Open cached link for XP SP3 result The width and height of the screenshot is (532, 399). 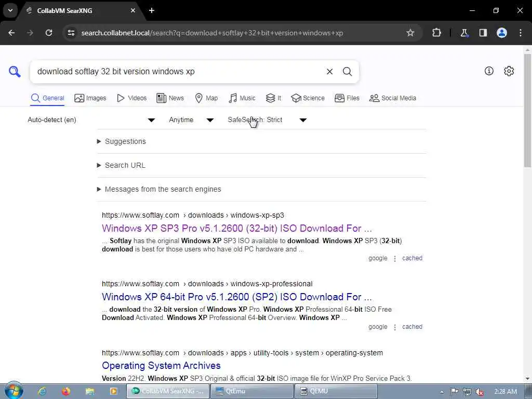(412, 258)
